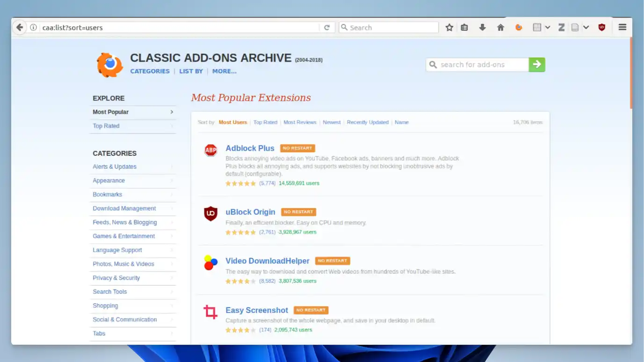Click the Easy Screenshot crop icon
Screen dimensions: 644x362
[210, 312]
